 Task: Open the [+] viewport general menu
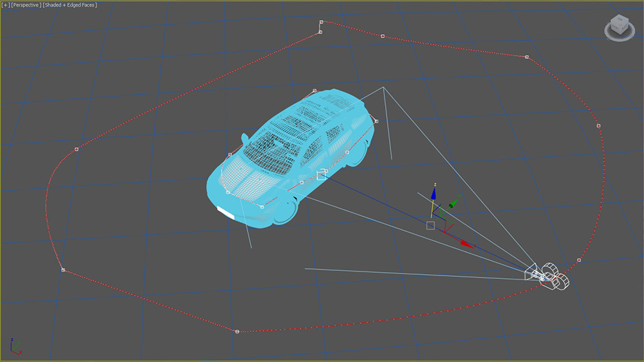click(x=5, y=5)
